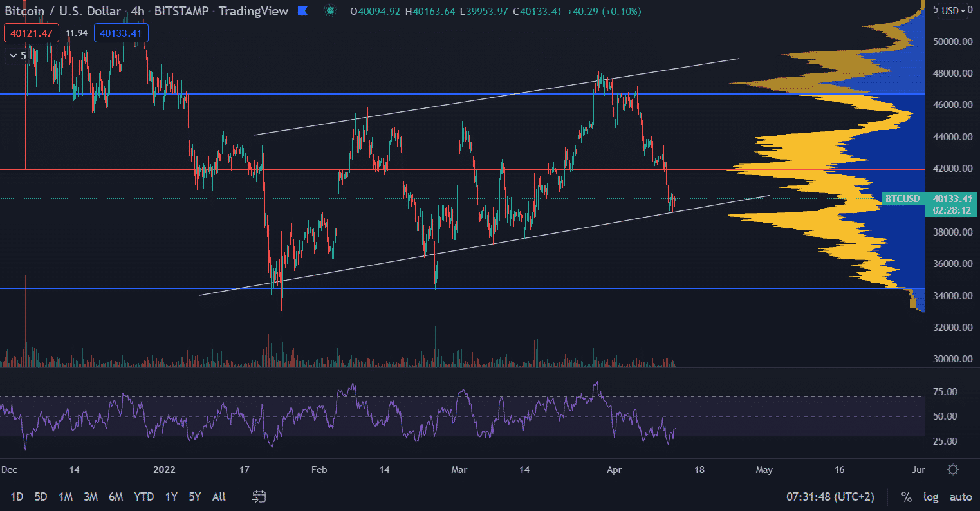The image size is (980, 511).
Task: Select the YTD time range
Action: point(143,497)
